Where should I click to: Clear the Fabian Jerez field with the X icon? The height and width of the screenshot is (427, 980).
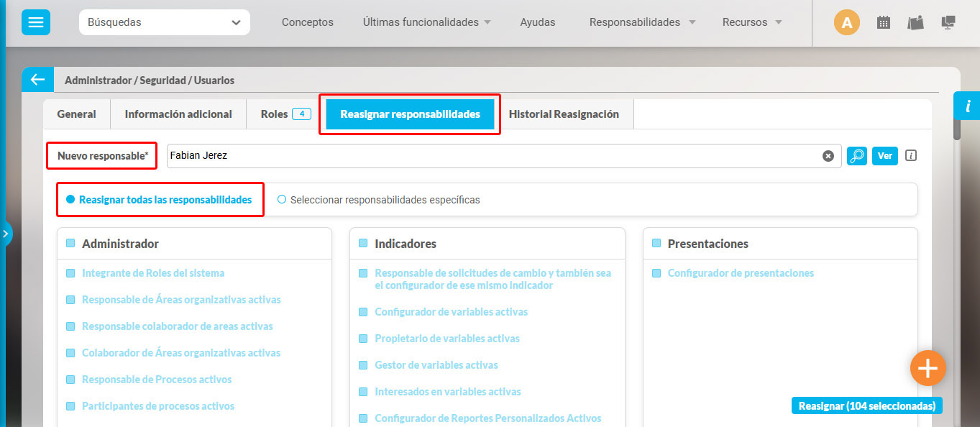tap(828, 155)
